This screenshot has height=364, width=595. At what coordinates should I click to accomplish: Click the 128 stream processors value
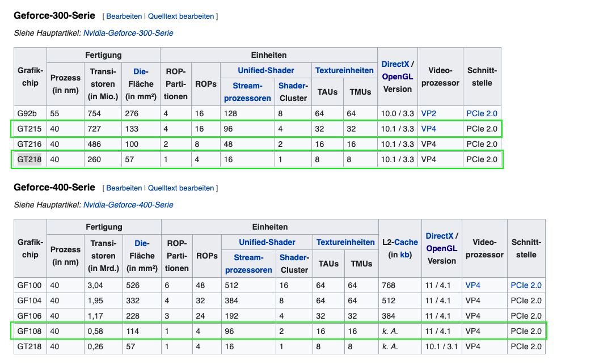tap(230, 113)
